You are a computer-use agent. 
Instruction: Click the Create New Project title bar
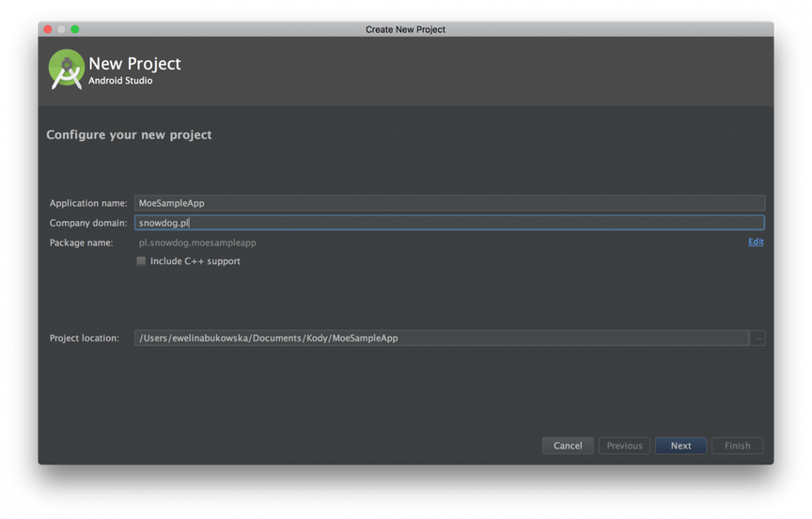coord(405,29)
